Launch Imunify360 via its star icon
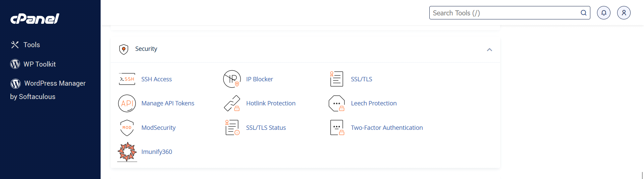Viewport: 644px width, 179px height. [x=127, y=152]
